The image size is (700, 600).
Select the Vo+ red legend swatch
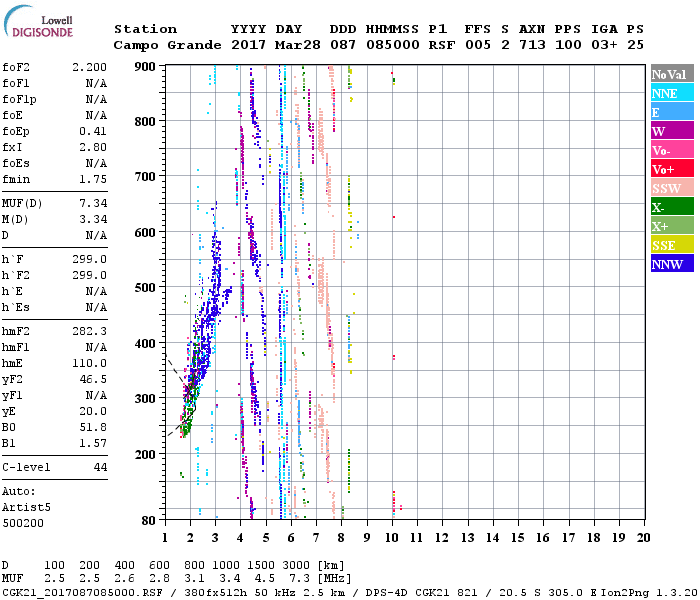coord(672,169)
